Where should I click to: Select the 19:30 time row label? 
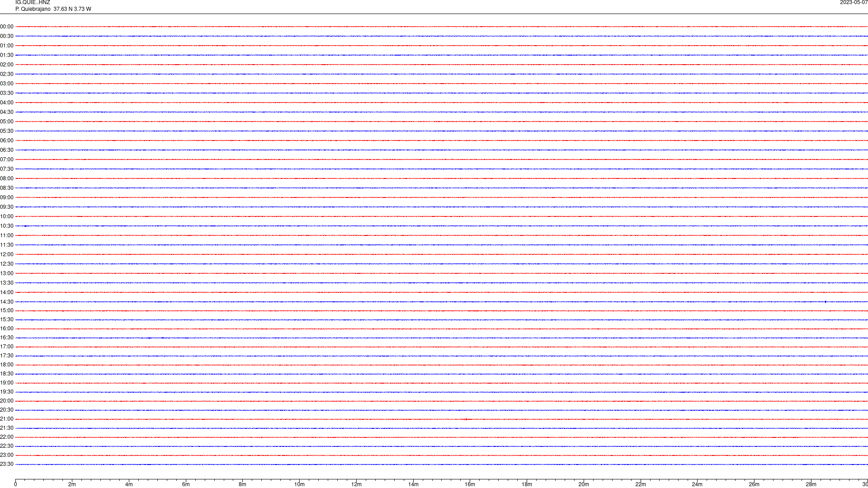[x=7, y=392]
